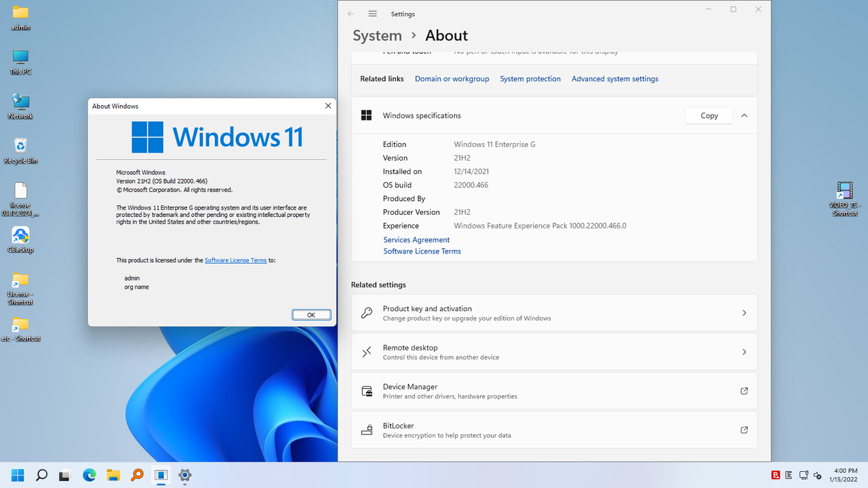Open Remote desktop chevron arrow

[744, 352]
